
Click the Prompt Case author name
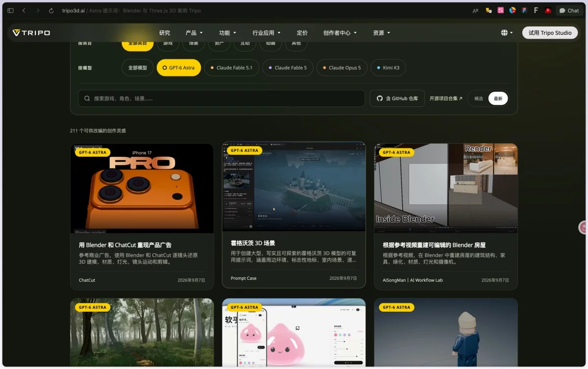point(244,278)
